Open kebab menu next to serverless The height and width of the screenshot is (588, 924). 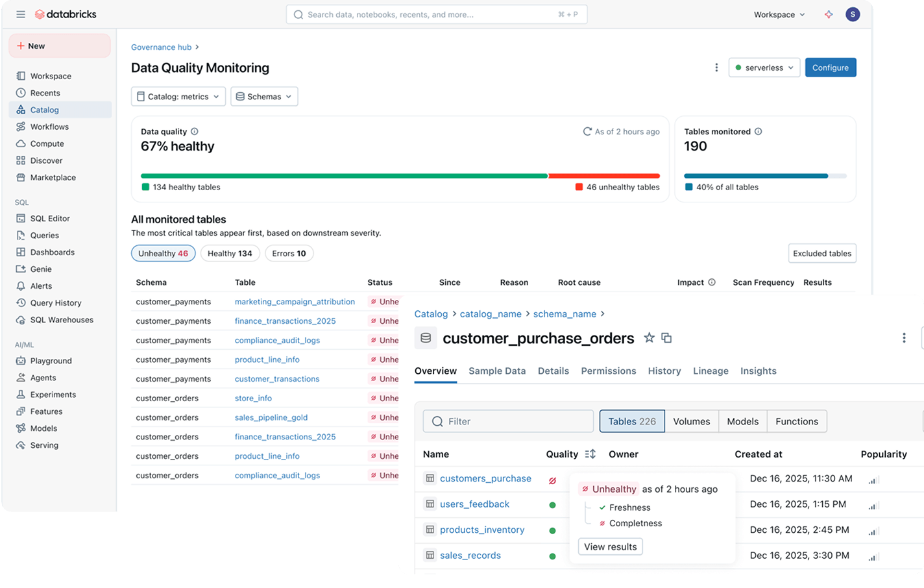pos(716,67)
